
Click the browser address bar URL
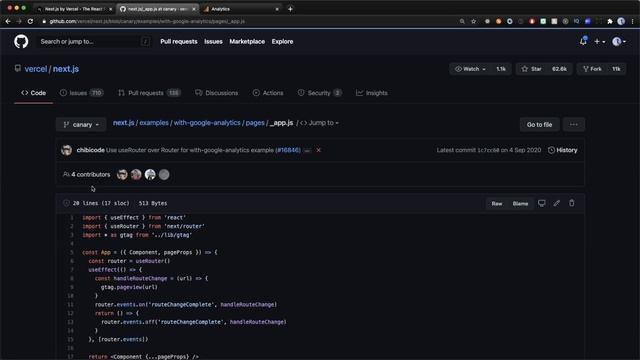pyautogui.click(x=147, y=21)
